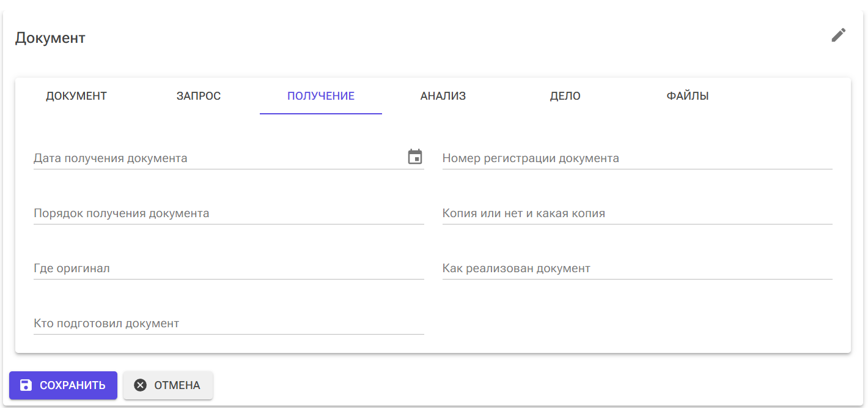Click the circled X icon on Отмена
Screen dimensions: 868x408
141,385
